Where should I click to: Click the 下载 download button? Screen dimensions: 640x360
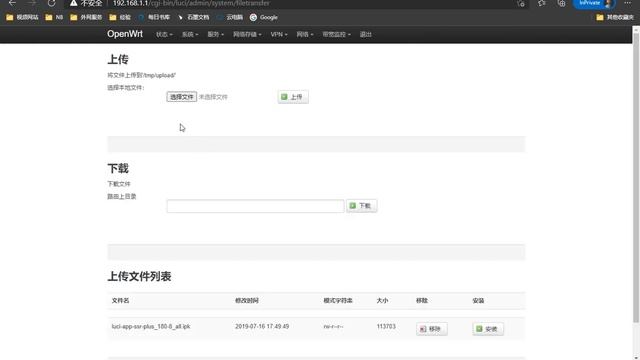(x=362, y=206)
